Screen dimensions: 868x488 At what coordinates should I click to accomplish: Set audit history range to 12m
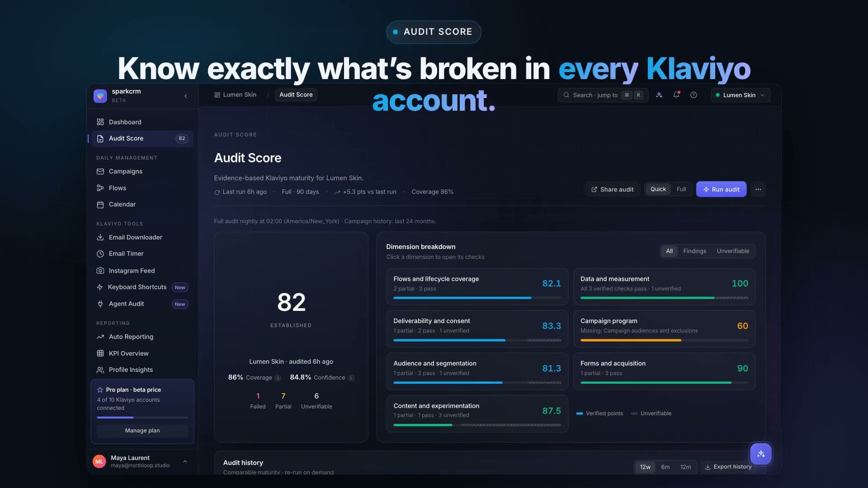point(685,467)
